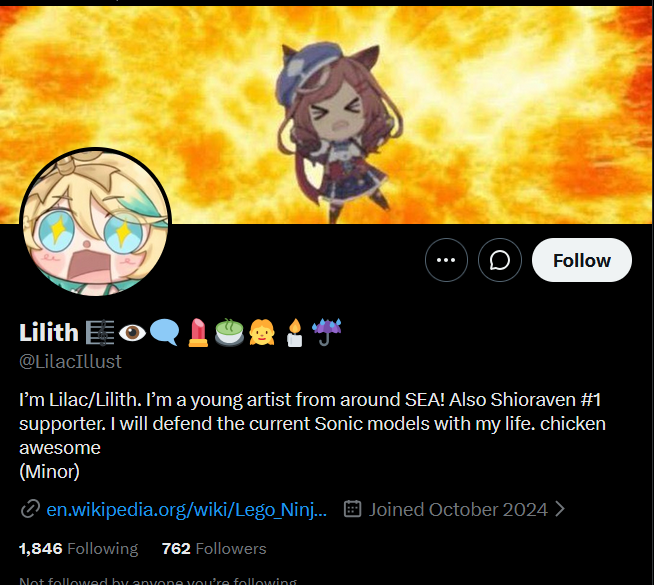Click the Lilith display name heading
This screenshot has width=654, height=585.
click(49, 333)
